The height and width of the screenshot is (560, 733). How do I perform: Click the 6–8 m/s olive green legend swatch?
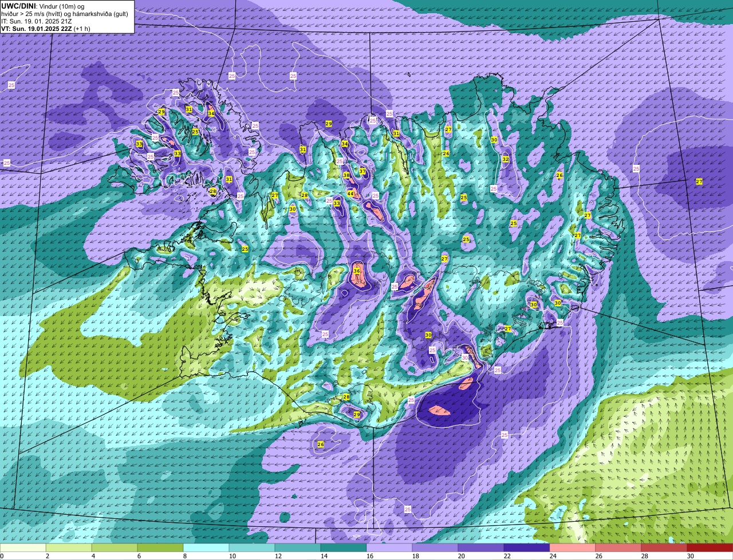pos(160,548)
